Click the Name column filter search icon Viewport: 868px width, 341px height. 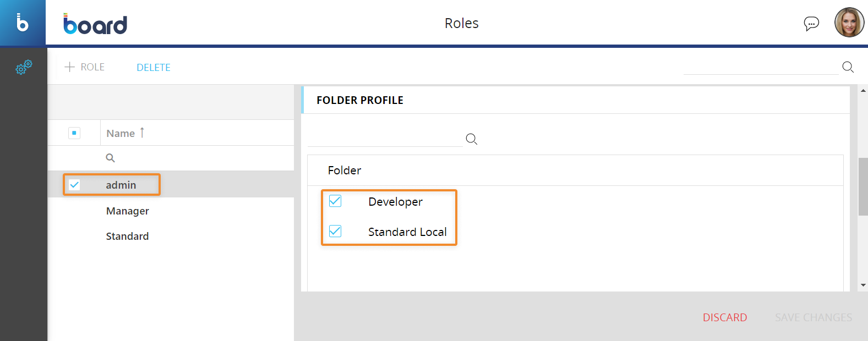coord(110,158)
